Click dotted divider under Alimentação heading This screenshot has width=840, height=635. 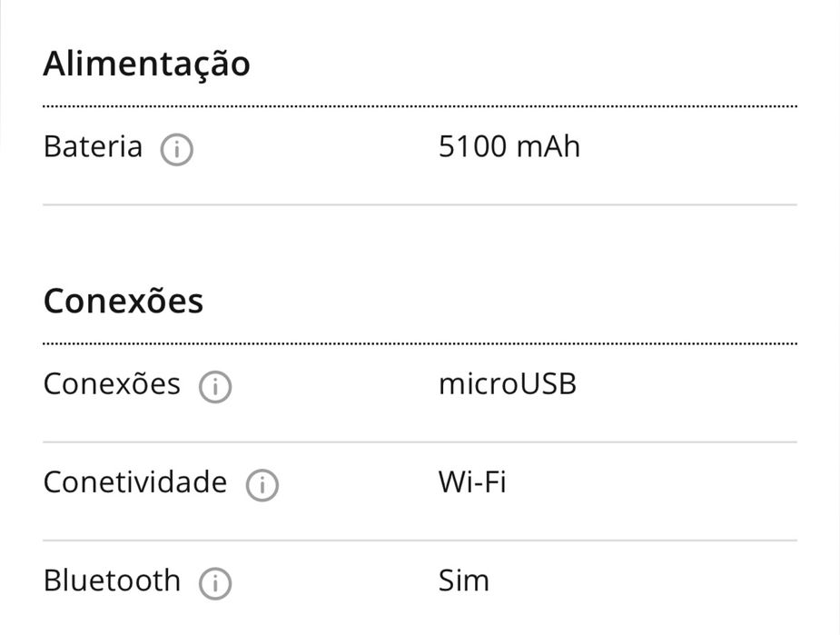(420, 107)
